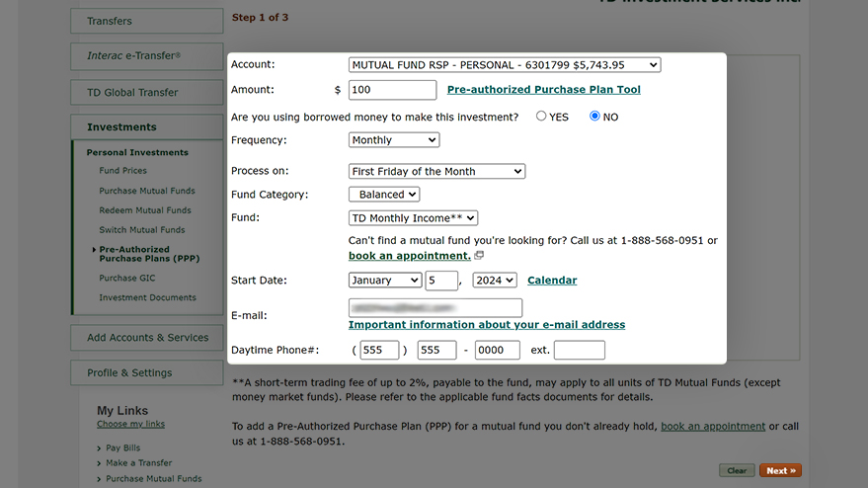The width and height of the screenshot is (868, 488).
Task: Select the YES borrowed money radio button
Action: tap(541, 116)
